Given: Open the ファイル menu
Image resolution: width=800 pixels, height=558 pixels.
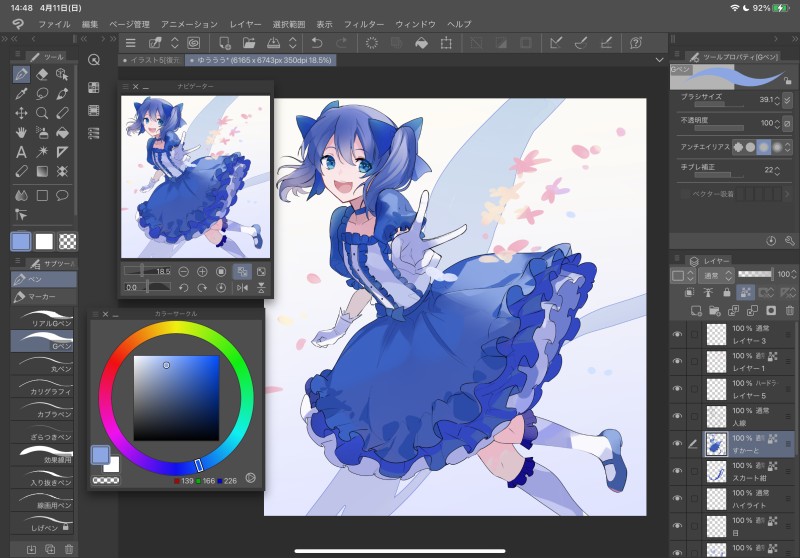Looking at the screenshot, I should point(54,24).
